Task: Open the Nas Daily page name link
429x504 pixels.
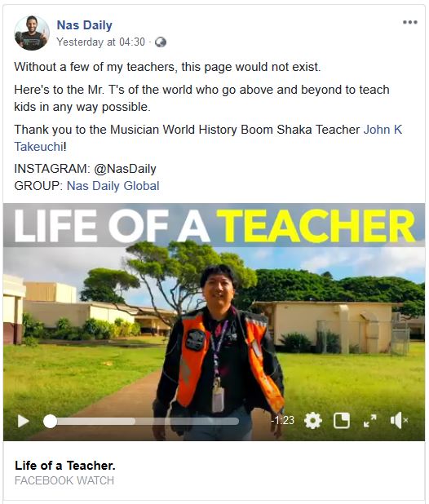Action: (85, 25)
